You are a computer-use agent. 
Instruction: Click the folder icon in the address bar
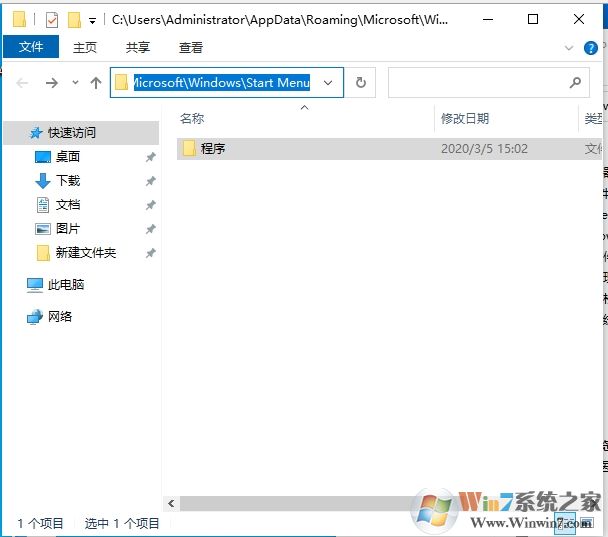[x=121, y=82]
